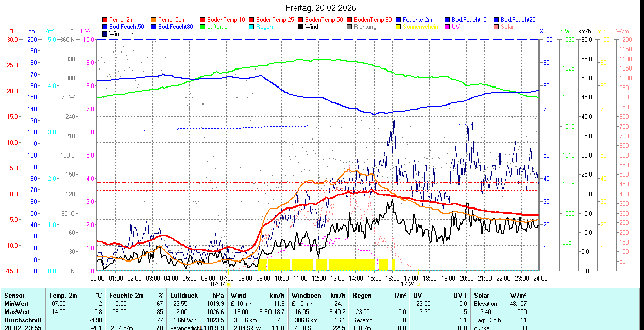The height and width of the screenshot is (330, 644).
Task: Click the black Wind legend square
Action: click(x=300, y=27)
